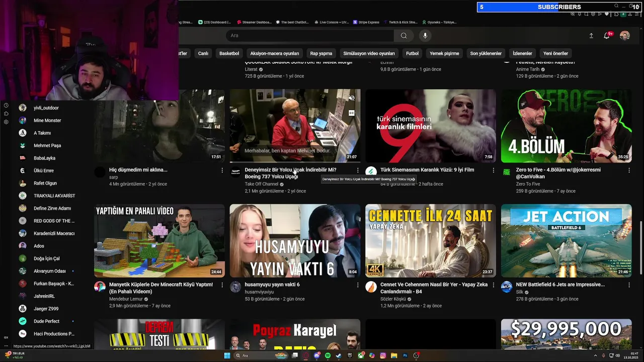This screenshot has height=362, width=644.
Task: Open options menu for Deneyimsiz Bir Yolcu video
Action: point(358,170)
